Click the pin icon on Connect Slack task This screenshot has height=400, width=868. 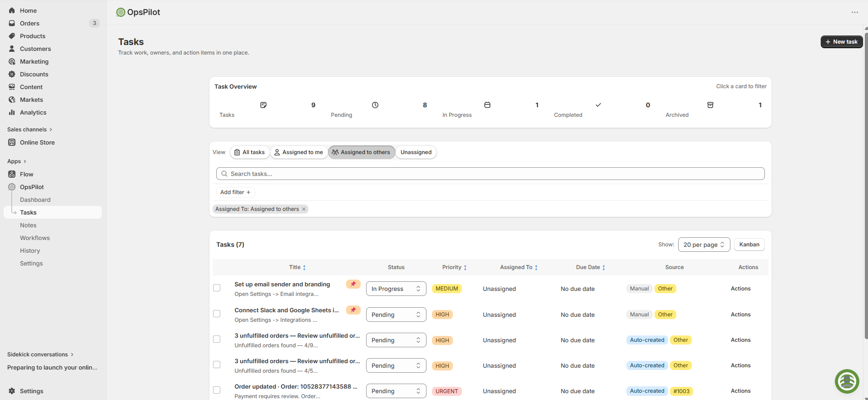(353, 310)
